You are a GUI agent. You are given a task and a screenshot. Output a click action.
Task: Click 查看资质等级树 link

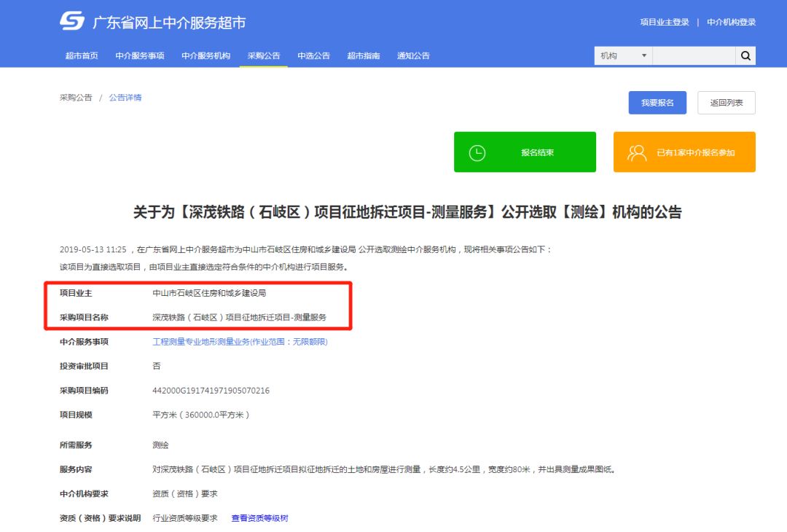pos(260,518)
